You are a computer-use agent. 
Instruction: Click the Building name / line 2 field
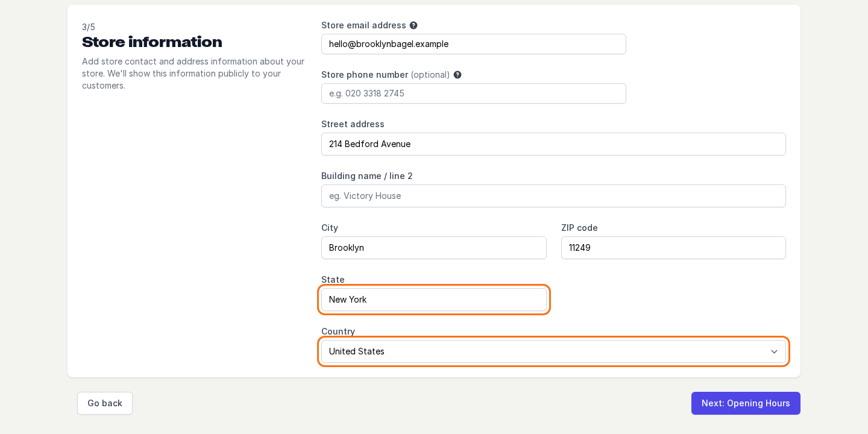click(x=553, y=196)
